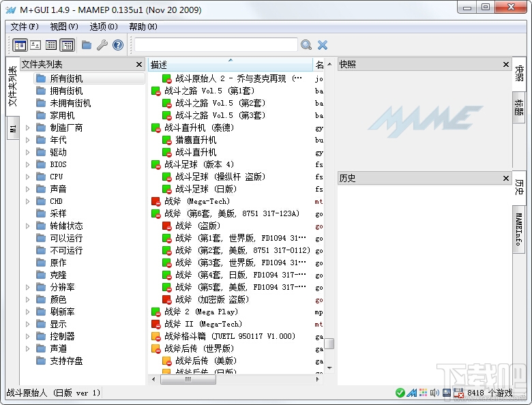This screenshot has width=532, height=405.
Task: Switch to the MAMEInfo vertical tab
Action: (x=518, y=229)
